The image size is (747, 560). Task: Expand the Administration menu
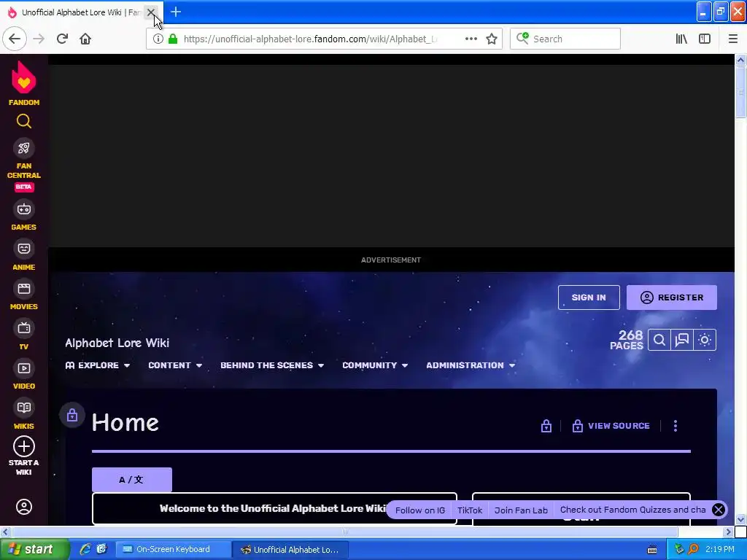[x=471, y=365]
